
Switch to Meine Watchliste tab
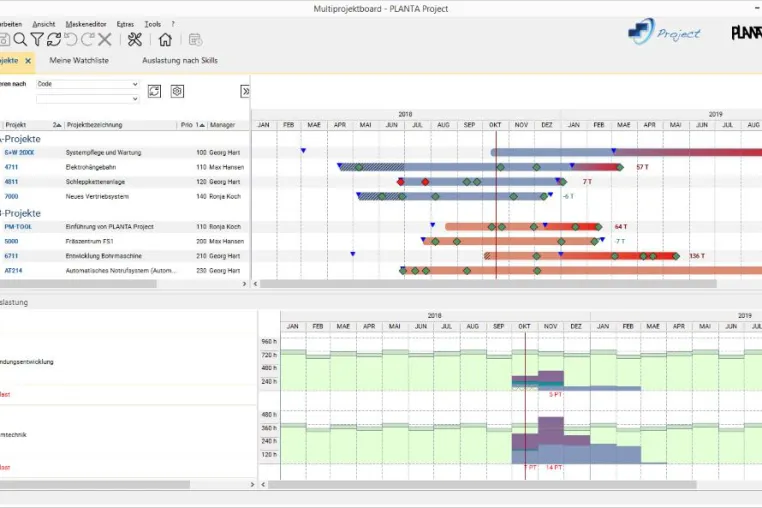(x=79, y=60)
